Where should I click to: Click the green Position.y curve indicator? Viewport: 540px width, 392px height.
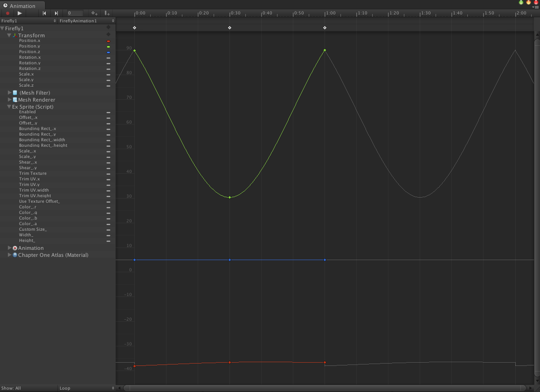(108, 47)
